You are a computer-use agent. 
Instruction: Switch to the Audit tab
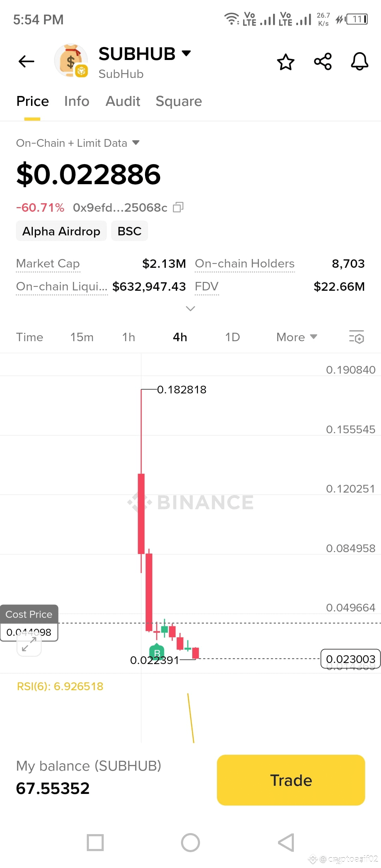[123, 101]
